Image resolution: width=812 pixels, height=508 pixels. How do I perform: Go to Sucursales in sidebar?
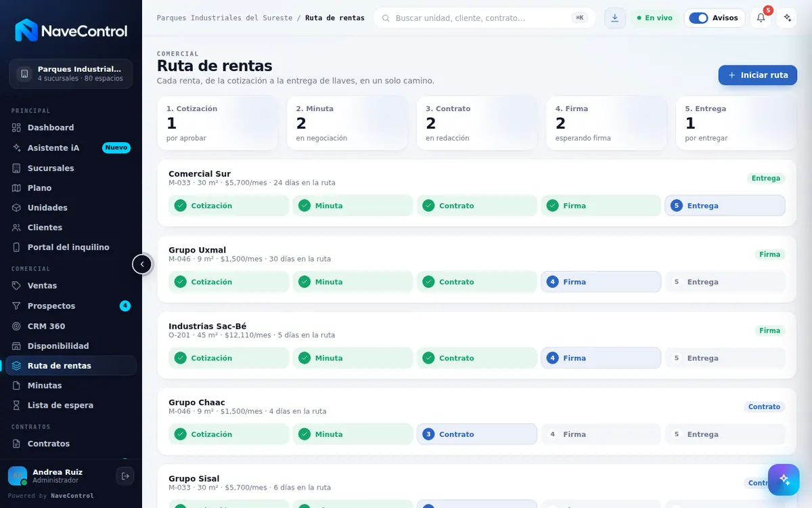(71, 168)
